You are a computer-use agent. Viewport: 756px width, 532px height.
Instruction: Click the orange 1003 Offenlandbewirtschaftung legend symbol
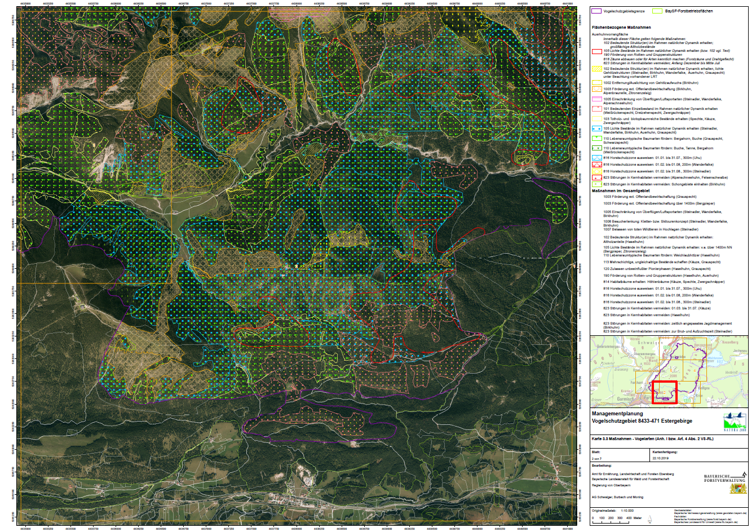pyautogui.click(x=596, y=90)
